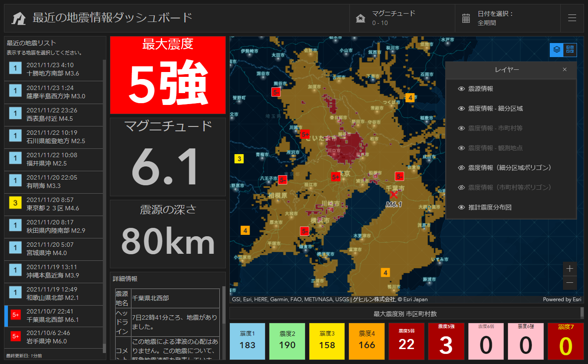
Task: Select 石川県能登地方 M2.5 earthquake
Action: 54,137
